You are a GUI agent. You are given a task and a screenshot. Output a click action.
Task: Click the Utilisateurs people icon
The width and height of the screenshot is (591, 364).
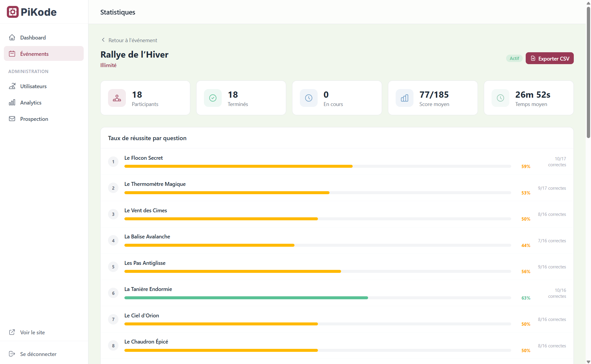(12, 86)
